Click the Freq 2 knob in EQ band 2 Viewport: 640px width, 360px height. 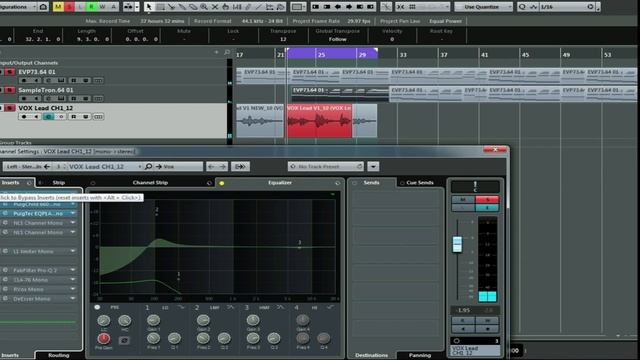point(203,338)
